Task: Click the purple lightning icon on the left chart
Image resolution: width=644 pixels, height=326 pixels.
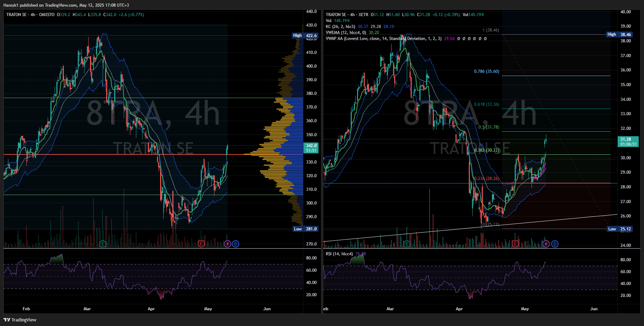Action: click(x=228, y=244)
